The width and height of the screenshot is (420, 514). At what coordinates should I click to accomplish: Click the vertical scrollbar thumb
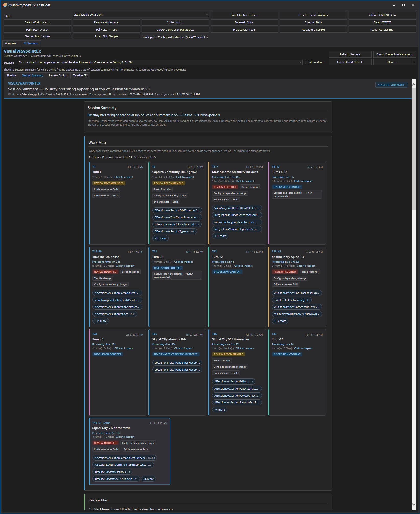tap(414, 149)
